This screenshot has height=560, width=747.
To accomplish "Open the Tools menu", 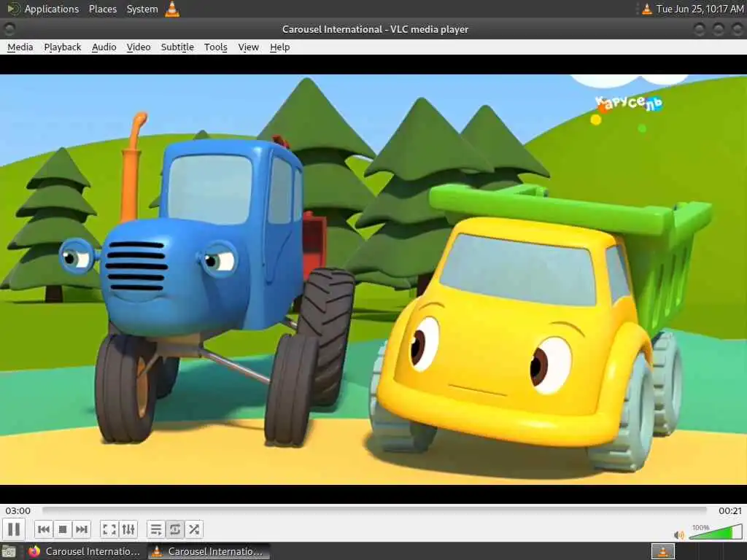I will point(215,47).
